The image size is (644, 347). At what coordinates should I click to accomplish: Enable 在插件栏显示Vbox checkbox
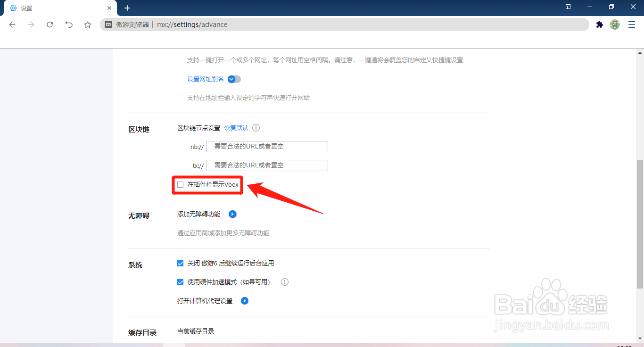point(180,184)
